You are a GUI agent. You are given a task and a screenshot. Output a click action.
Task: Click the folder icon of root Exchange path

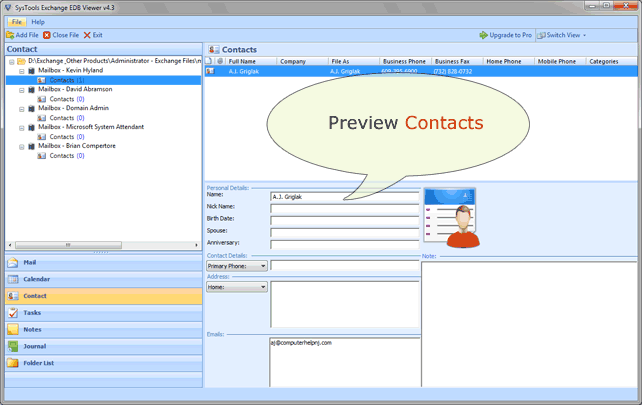coord(21,61)
